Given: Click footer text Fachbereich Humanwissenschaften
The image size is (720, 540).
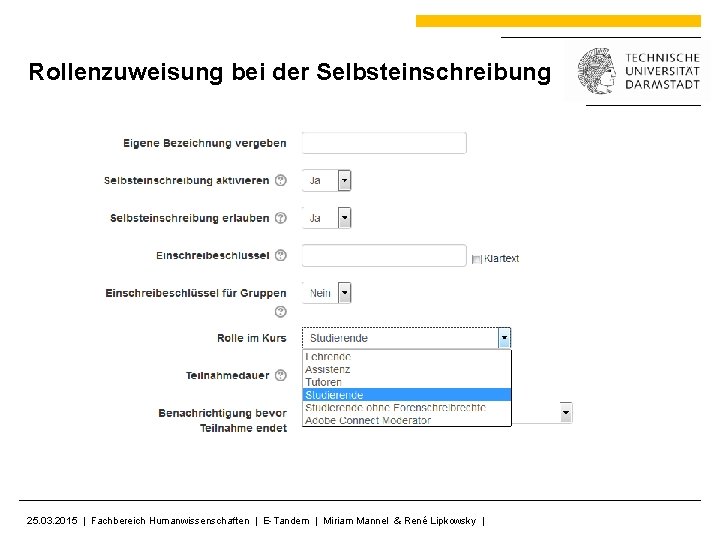Looking at the screenshot, I should pyautogui.click(x=170, y=521).
